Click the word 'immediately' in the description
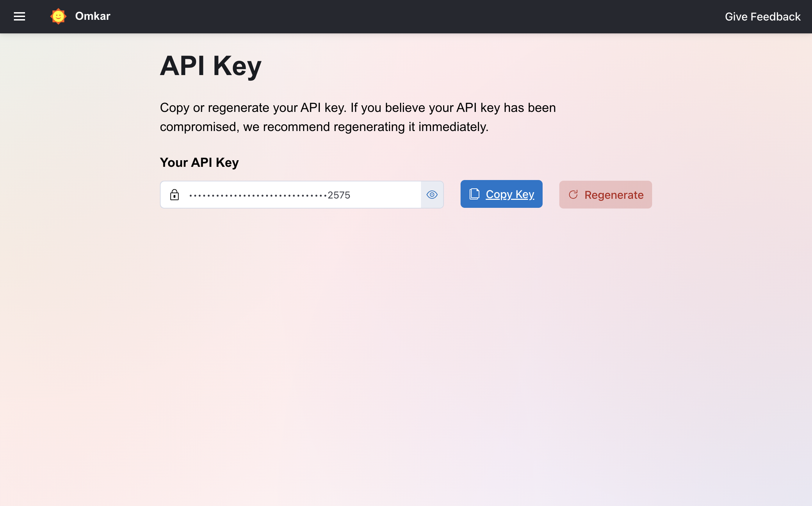This screenshot has height=506, width=812. [452, 127]
